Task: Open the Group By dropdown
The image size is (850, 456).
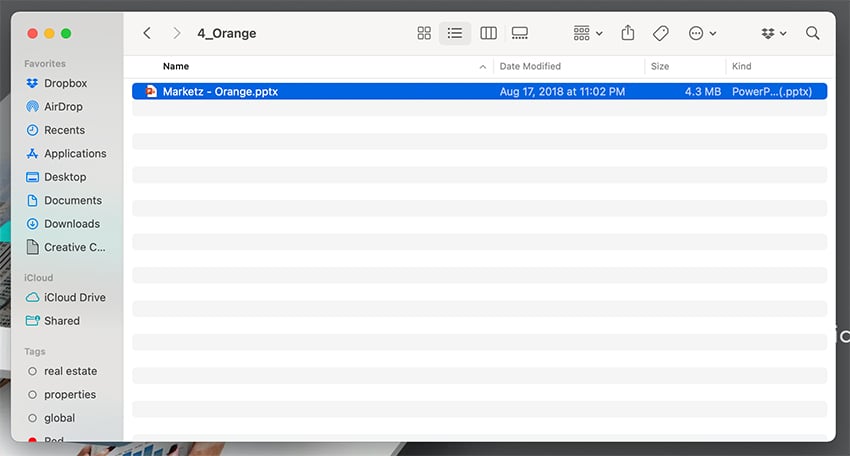Action: (x=587, y=33)
